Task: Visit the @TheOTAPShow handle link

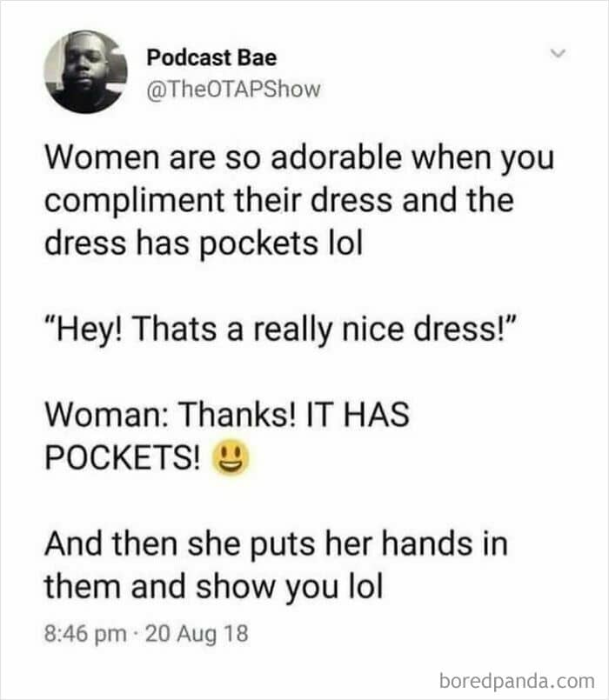Action: [234, 90]
